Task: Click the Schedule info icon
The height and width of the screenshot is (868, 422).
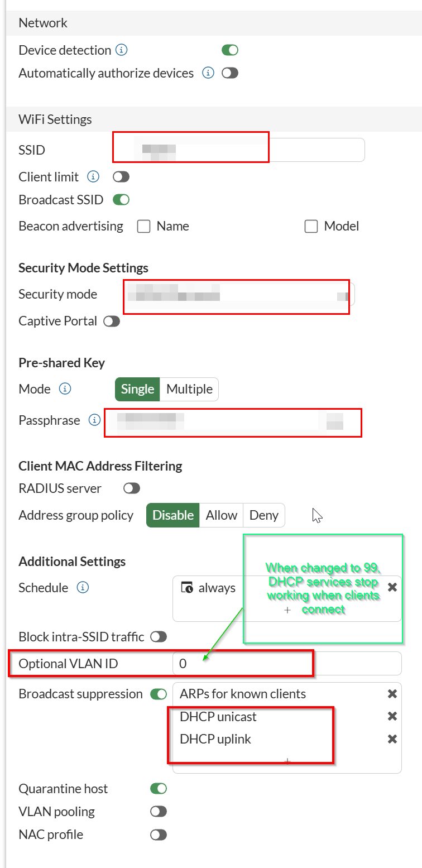Action: [x=83, y=588]
